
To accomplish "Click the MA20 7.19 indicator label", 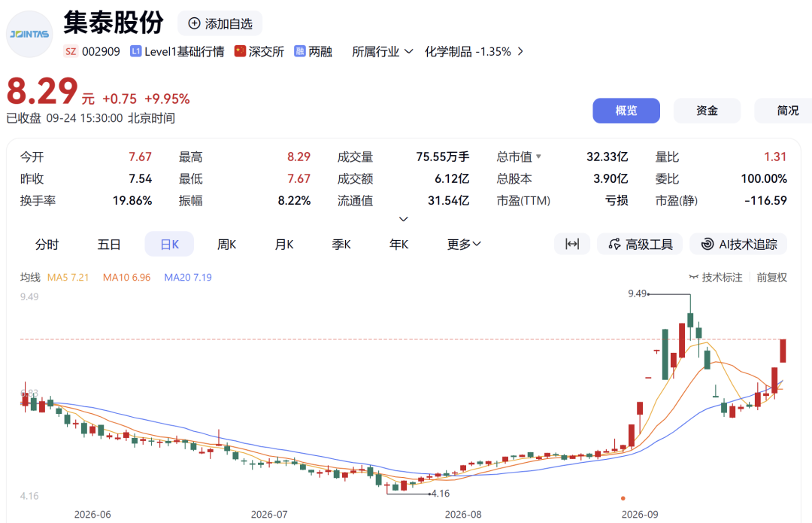I will (x=188, y=278).
